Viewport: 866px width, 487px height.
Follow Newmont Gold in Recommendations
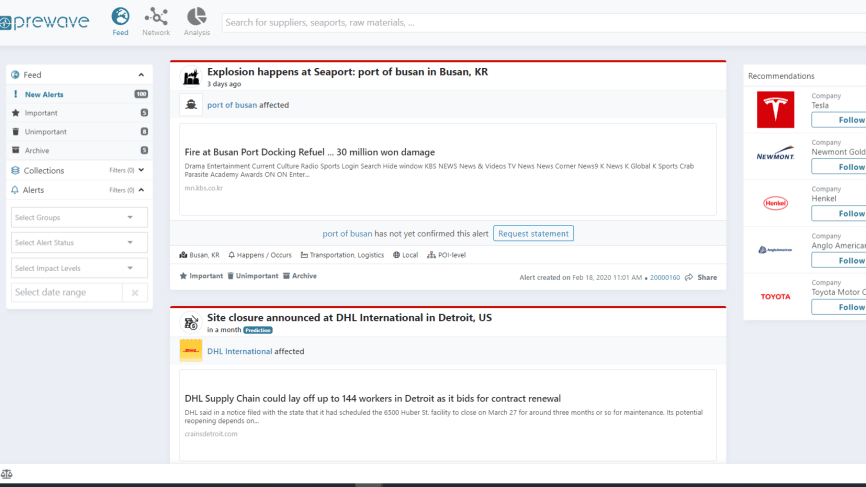coord(838,167)
